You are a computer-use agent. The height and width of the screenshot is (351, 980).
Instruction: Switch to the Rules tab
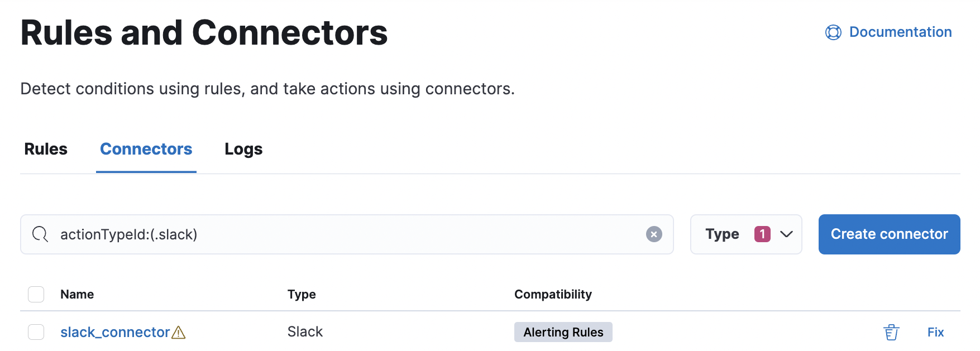pos(45,149)
